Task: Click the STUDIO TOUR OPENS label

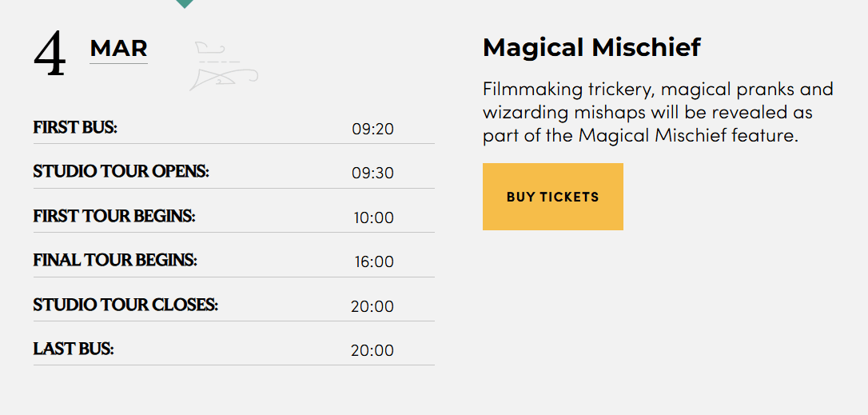Action: pyautogui.click(x=121, y=172)
